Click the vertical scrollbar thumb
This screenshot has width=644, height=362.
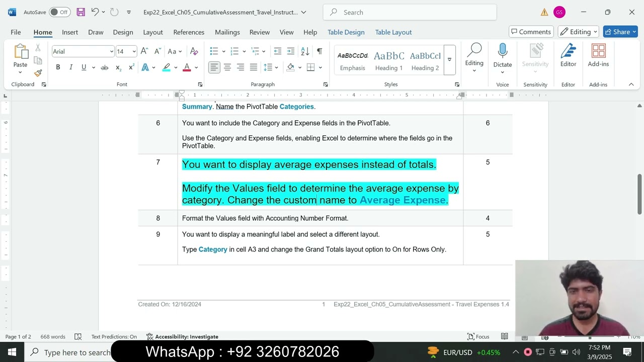point(639,194)
